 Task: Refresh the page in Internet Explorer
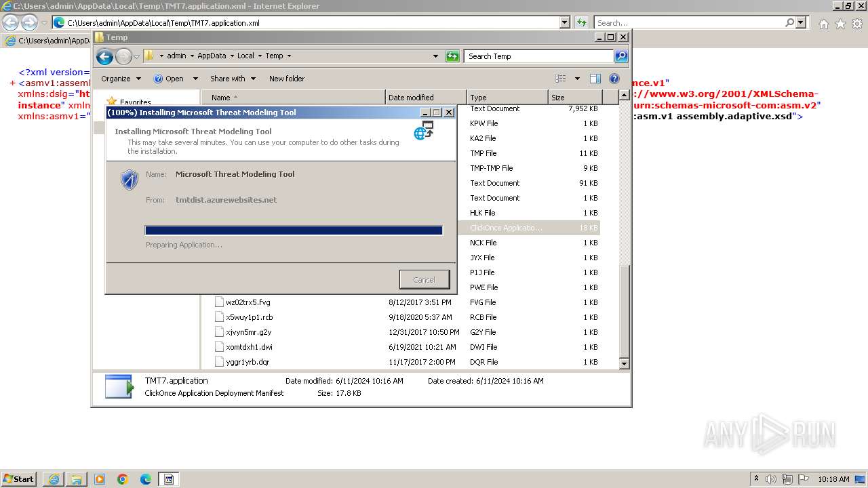[582, 22]
